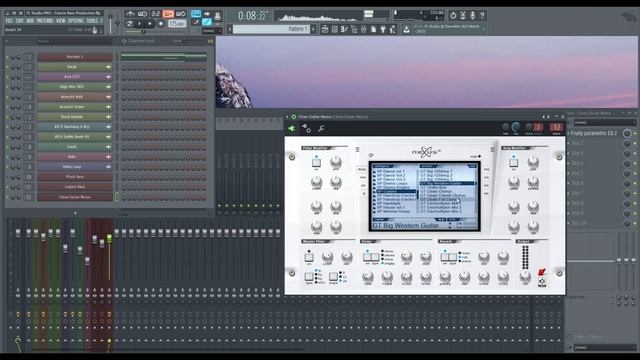This screenshot has height=360, width=640.
Task: Mute the Crash channel via its LED
Action: coord(7,147)
